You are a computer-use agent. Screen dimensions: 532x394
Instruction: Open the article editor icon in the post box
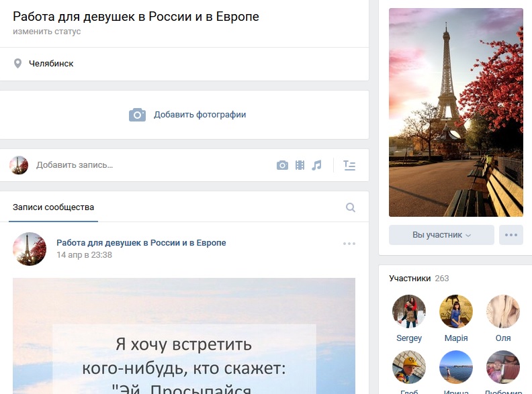coord(349,165)
